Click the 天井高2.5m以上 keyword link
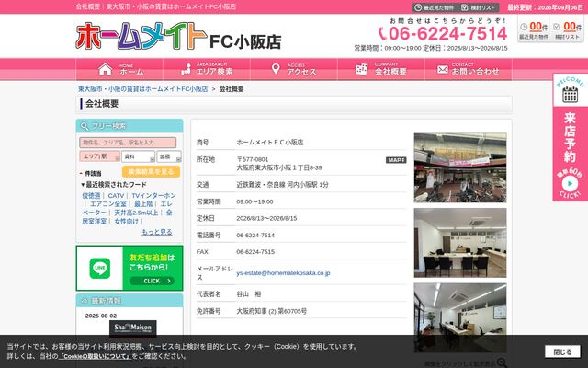588x368 pixels. (136, 213)
